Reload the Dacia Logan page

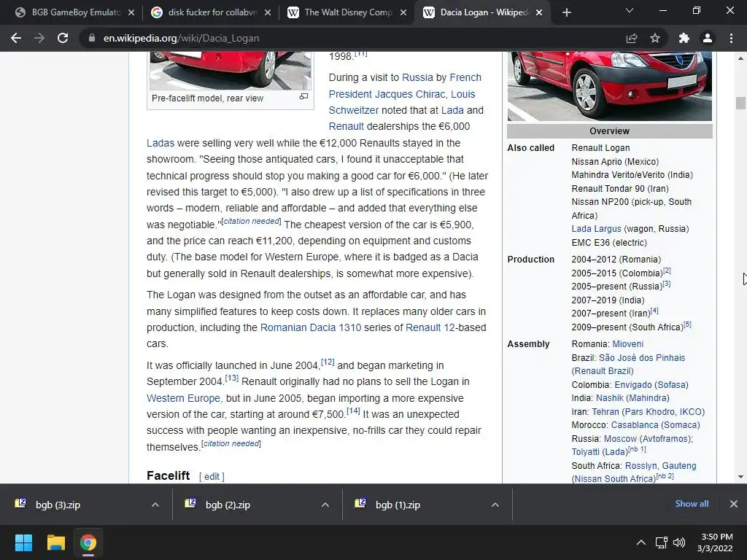(63, 38)
